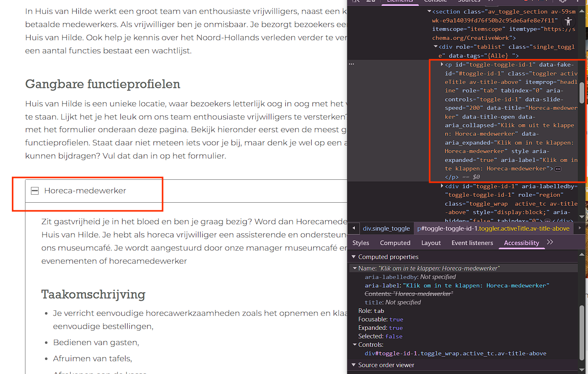Image resolution: width=588 pixels, height=374 pixels.
Task: Collapse the section av_toggle_section node
Action: 429,11
